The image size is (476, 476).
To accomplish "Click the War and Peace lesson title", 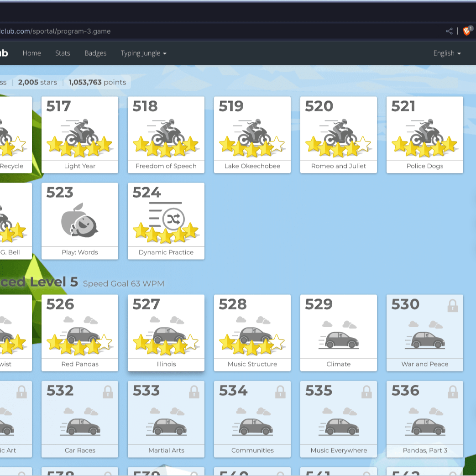I will coord(425,364).
